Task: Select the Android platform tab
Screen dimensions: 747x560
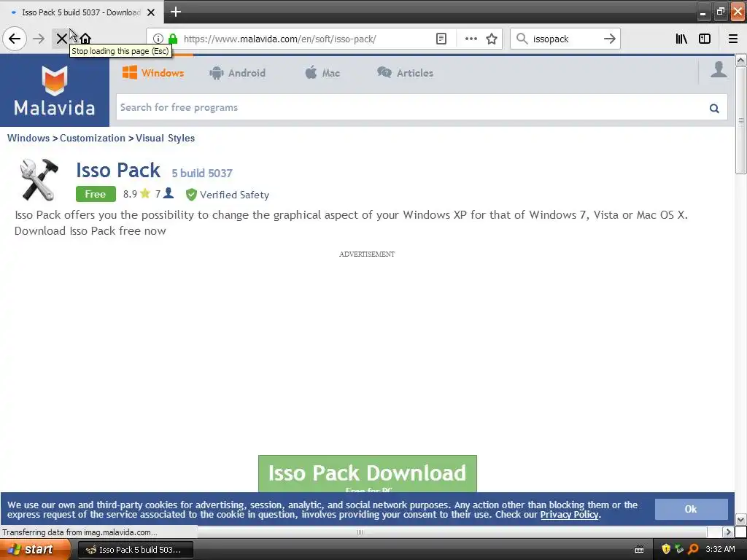Action: [x=237, y=73]
